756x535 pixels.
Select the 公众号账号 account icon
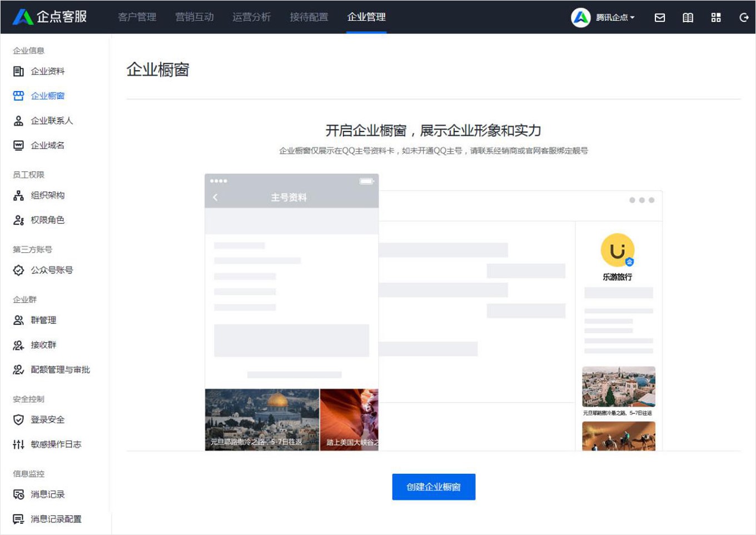tap(18, 270)
